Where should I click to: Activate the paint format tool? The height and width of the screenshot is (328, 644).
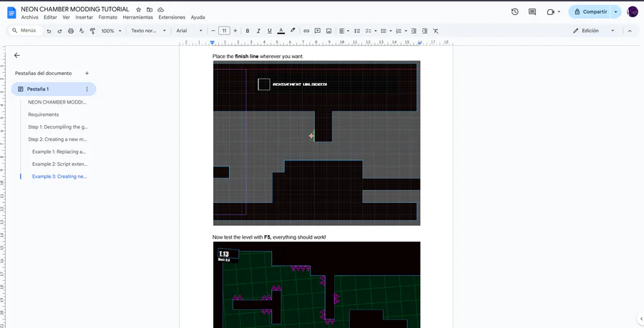(93, 31)
